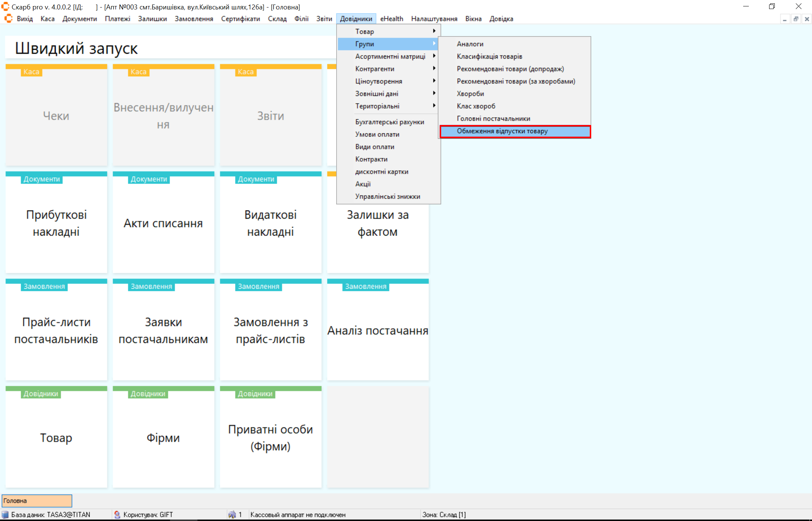Restore the inner MDI child window
Image resolution: width=812 pixels, height=521 pixels.
tap(796, 19)
